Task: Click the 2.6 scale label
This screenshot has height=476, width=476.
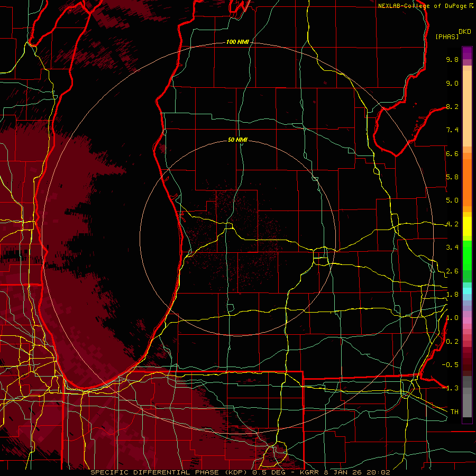Action: point(452,271)
